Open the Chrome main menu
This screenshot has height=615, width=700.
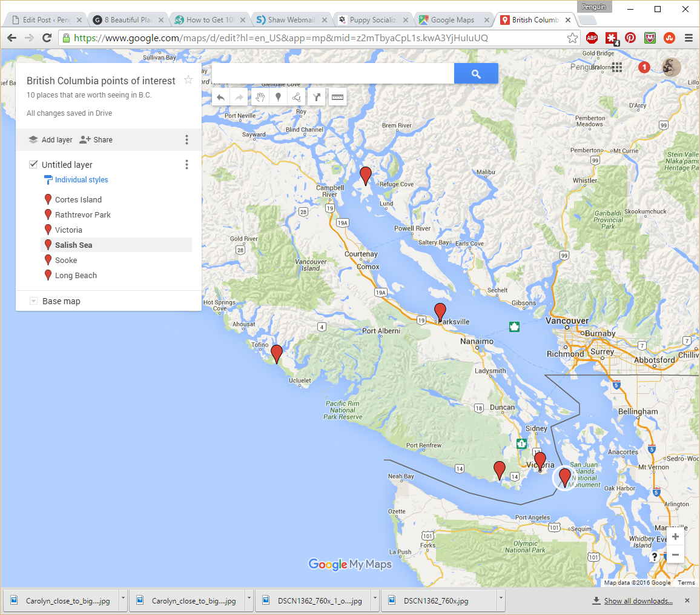pos(689,38)
